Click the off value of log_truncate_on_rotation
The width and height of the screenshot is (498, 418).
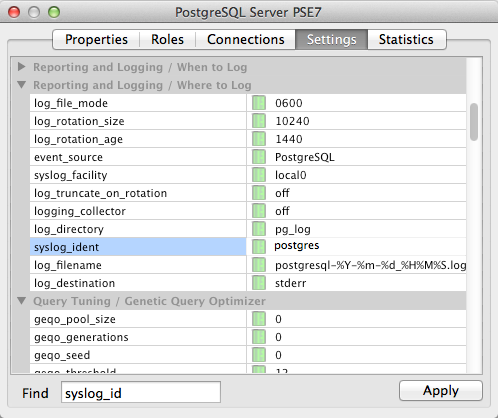pyautogui.click(x=282, y=193)
